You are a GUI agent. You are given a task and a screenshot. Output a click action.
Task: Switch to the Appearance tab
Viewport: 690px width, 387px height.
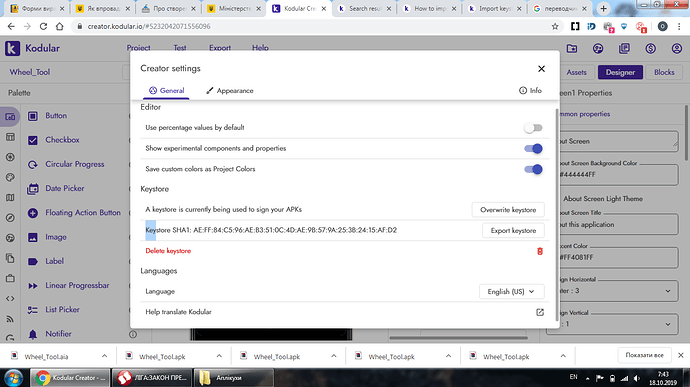pos(229,91)
